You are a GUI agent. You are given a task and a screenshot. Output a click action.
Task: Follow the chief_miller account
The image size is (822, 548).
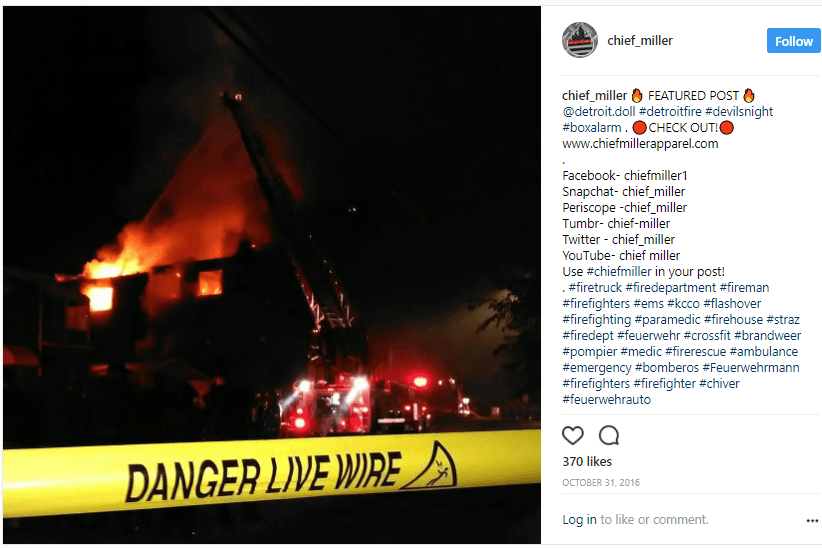point(793,41)
